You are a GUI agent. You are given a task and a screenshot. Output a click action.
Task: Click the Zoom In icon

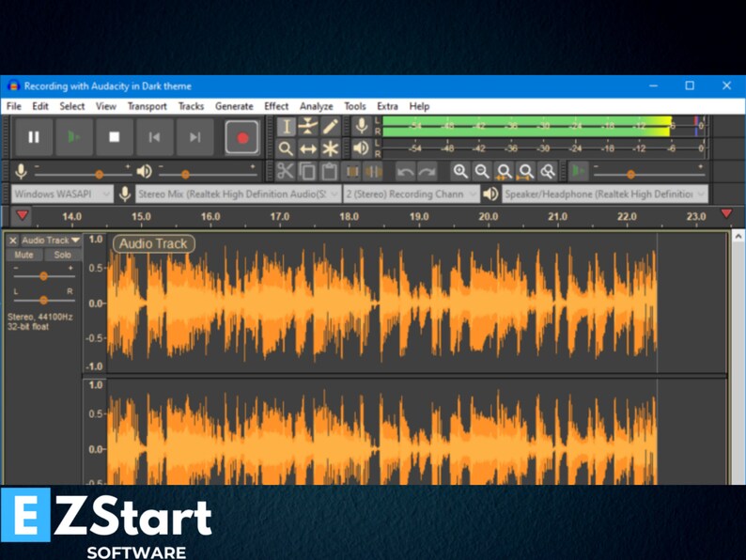pos(460,171)
